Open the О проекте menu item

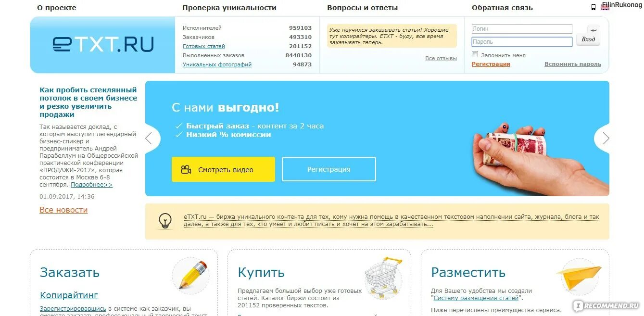[x=57, y=8]
